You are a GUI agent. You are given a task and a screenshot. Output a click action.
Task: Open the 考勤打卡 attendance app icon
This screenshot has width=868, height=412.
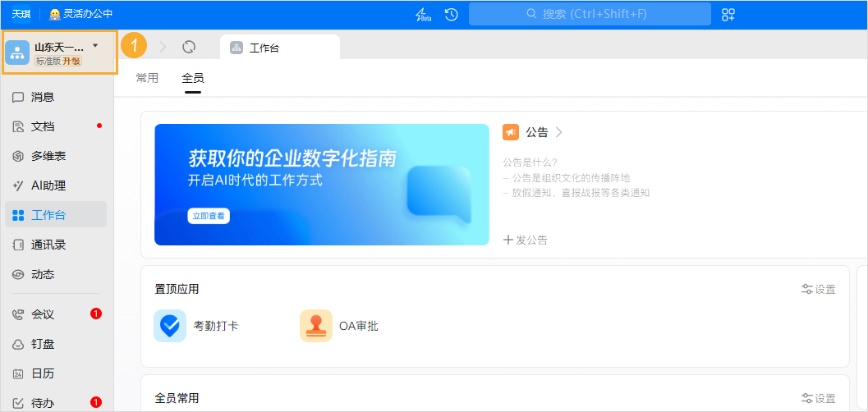pyautogui.click(x=170, y=326)
